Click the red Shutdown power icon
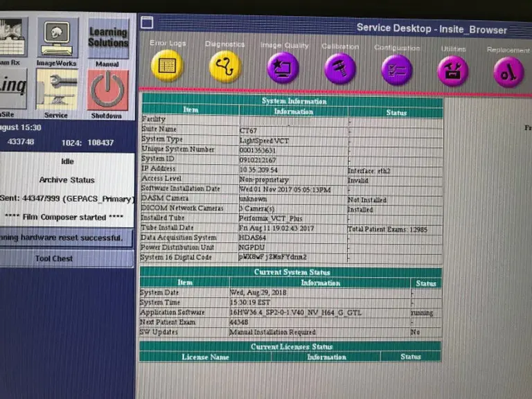Screen dimensions: 532x399 tap(108, 90)
